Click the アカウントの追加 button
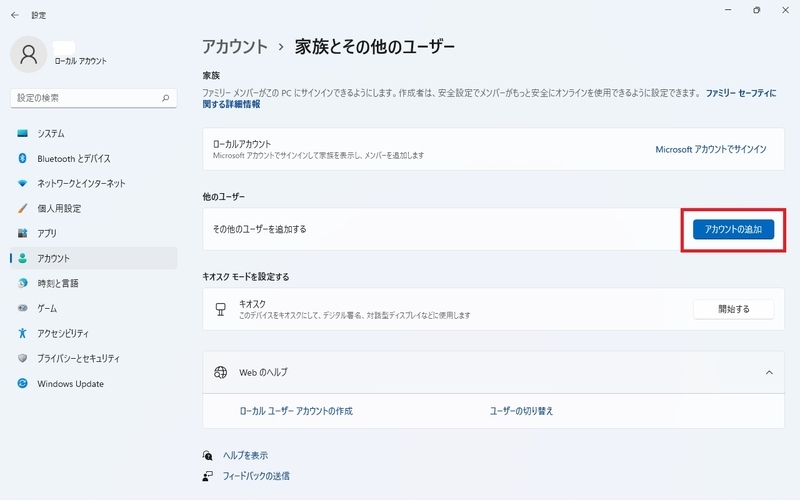The width and height of the screenshot is (800, 500). [733, 230]
